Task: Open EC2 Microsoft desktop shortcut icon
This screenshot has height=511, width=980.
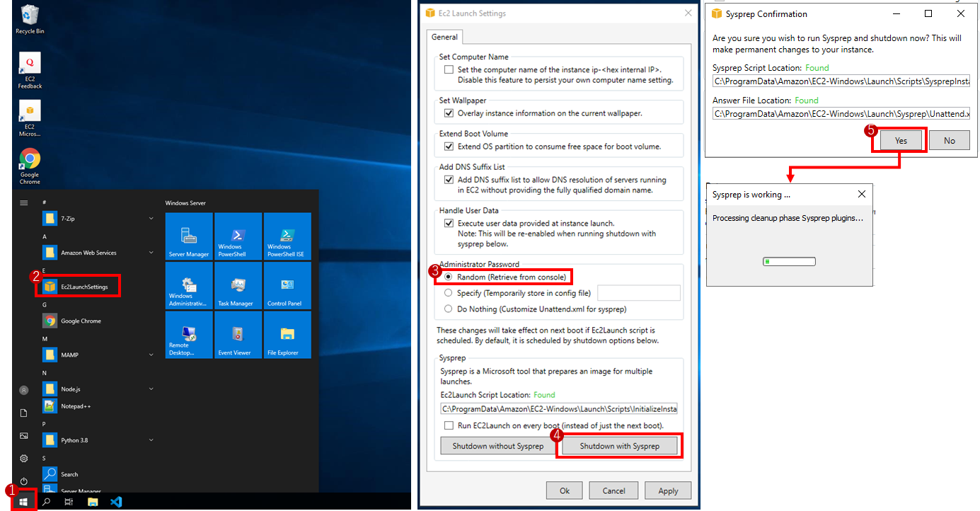Action: coord(30,118)
